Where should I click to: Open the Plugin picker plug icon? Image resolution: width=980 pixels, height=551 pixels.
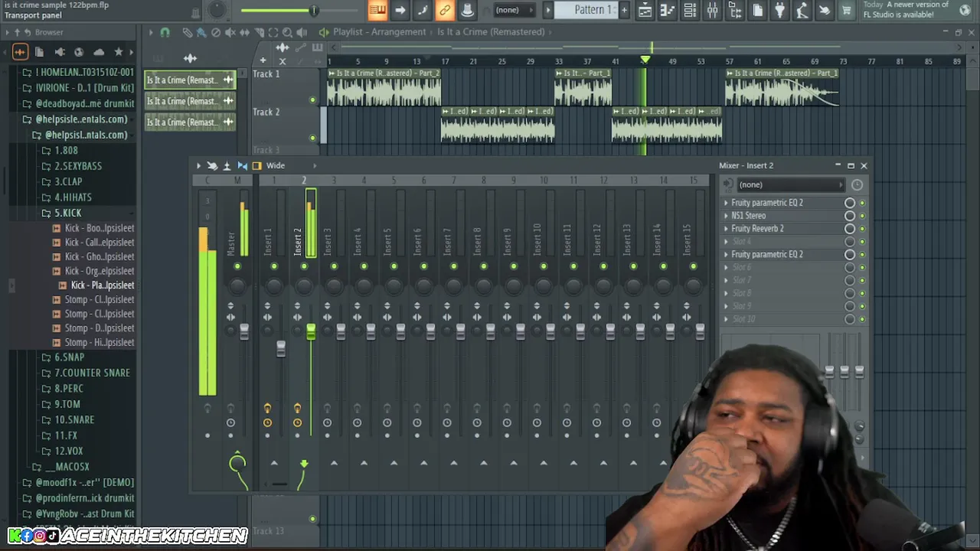pos(779,10)
